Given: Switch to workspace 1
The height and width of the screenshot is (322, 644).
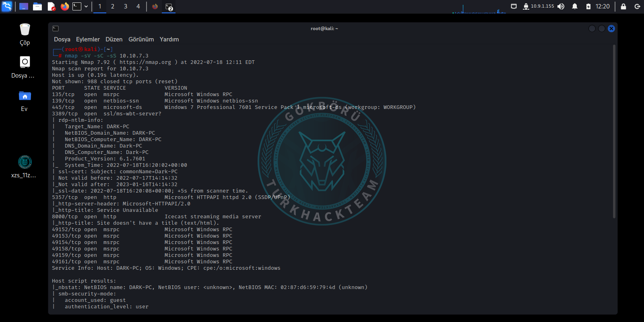Looking at the screenshot, I should point(100,6).
